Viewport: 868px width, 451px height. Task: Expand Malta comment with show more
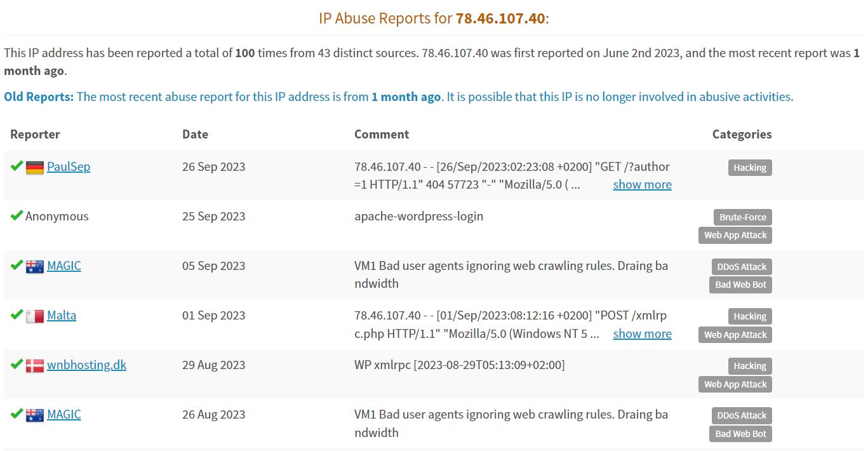click(642, 334)
